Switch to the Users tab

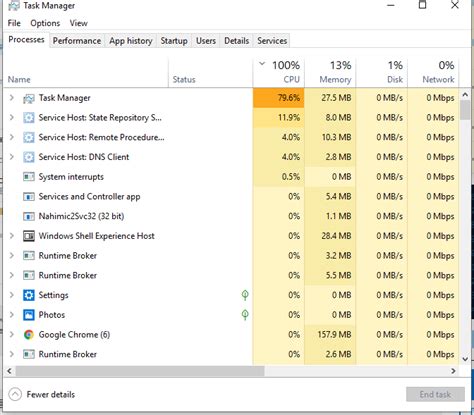206,41
